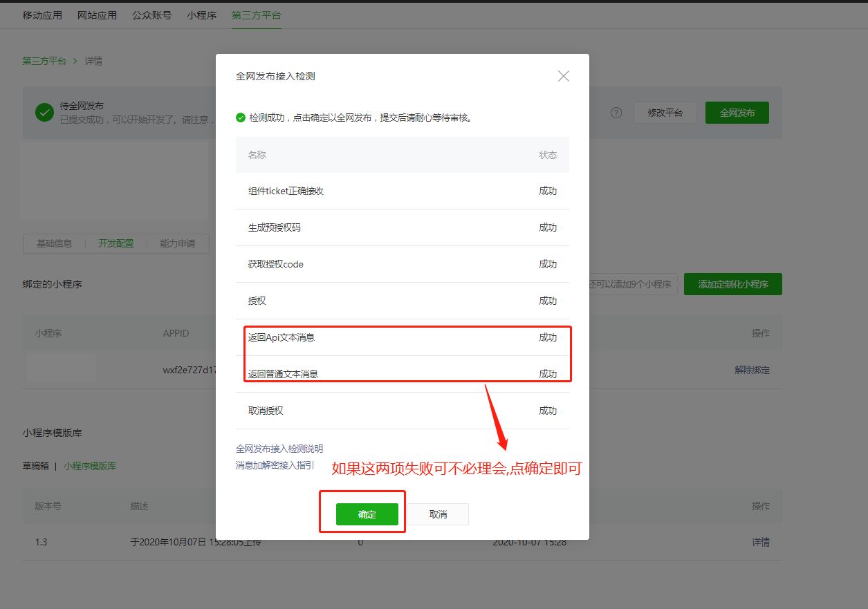Select the 能力申请 section tab

pos(177,243)
